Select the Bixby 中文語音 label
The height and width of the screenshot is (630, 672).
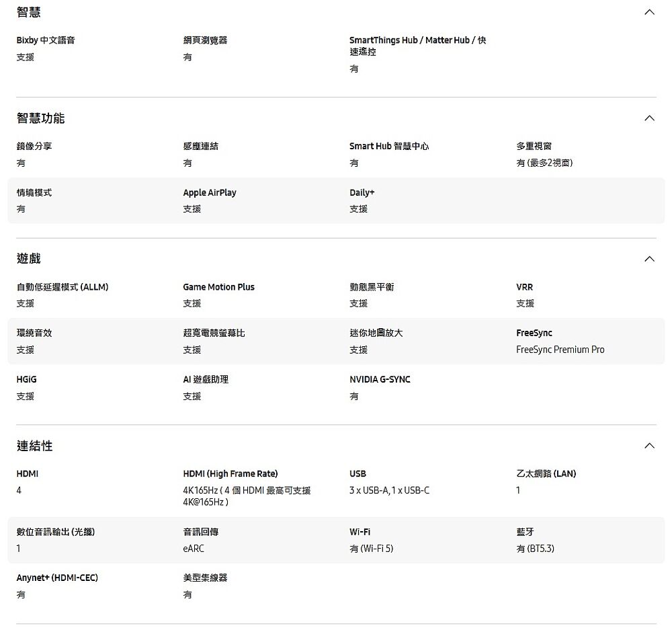[x=46, y=40]
